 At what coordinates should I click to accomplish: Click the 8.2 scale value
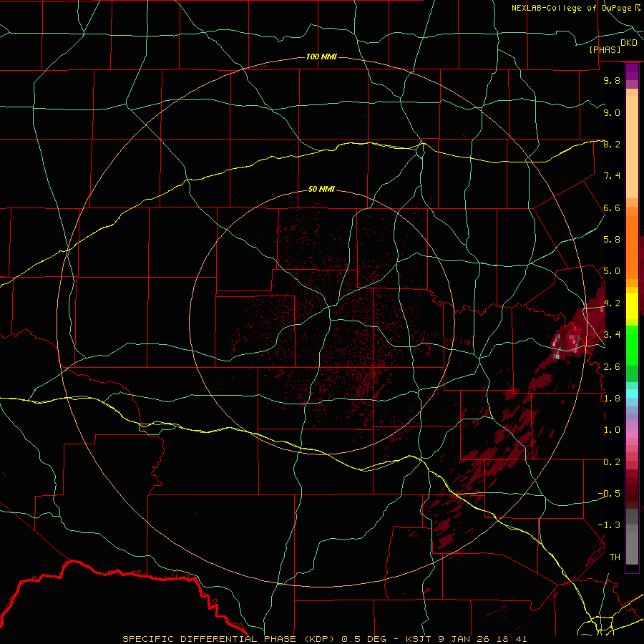(612, 144)
